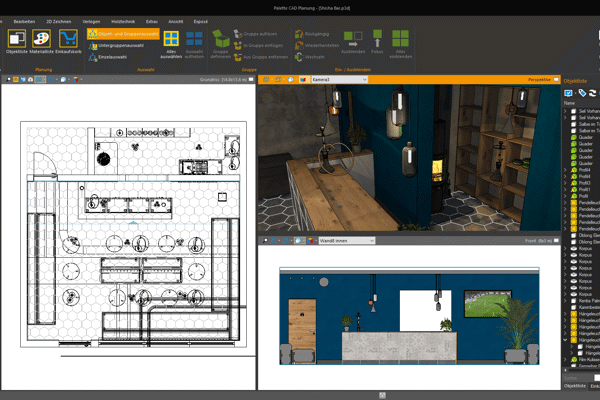
Task: Click the tag icon in Objektliste toolbar
Action: pyautogui.click(x=581, y=93)
